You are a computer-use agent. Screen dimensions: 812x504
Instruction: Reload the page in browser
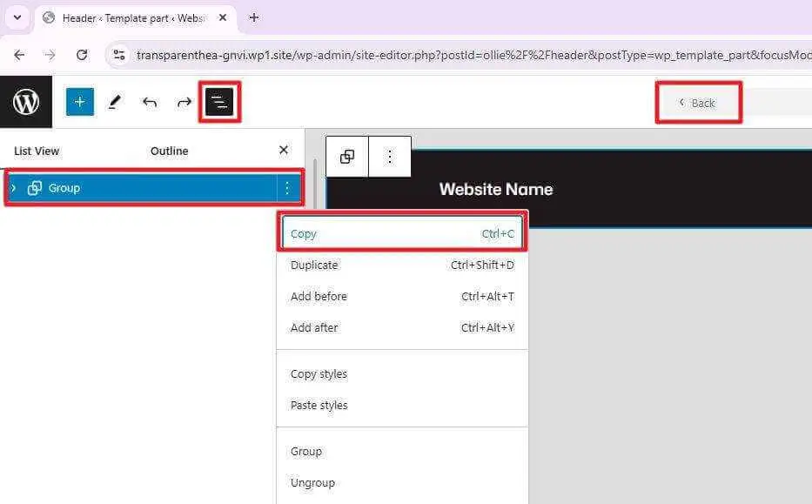(82, 54)
